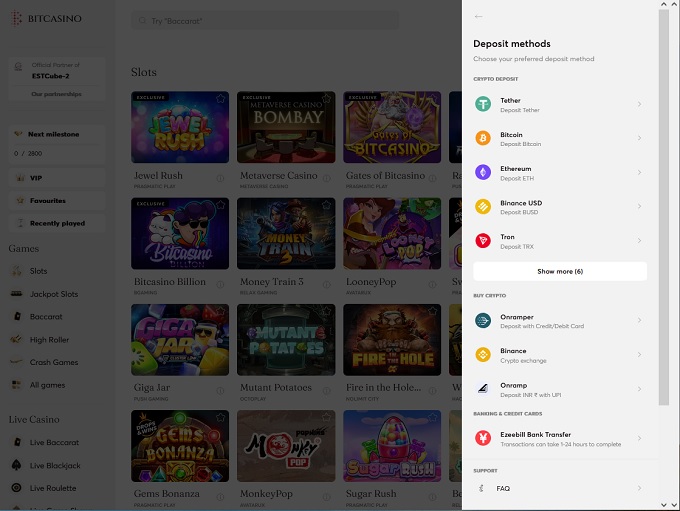Click the deposit panel vertical scrollbar

pyautogui.click(x=664, y=207)
